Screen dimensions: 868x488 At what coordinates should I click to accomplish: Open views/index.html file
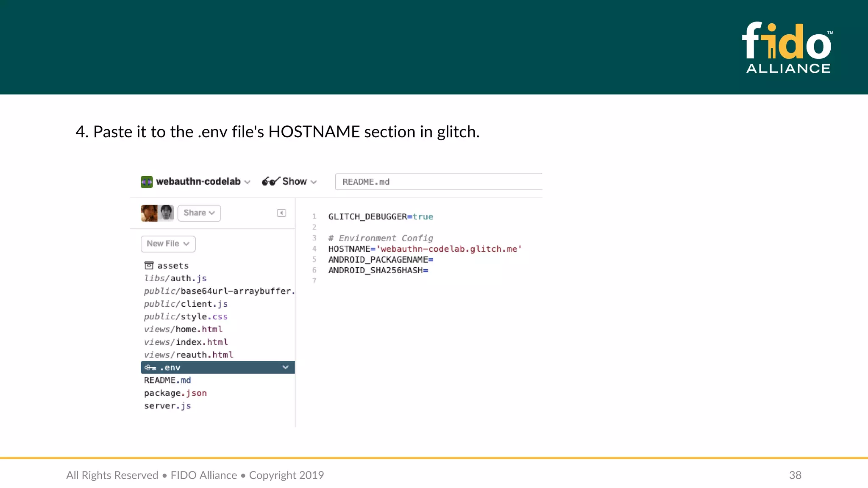[186, 342]
